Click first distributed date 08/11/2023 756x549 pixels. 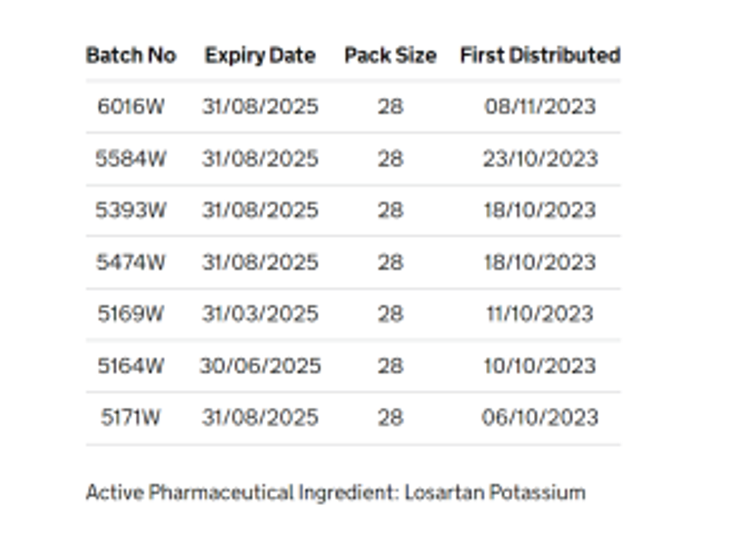(x=540, y=106)
